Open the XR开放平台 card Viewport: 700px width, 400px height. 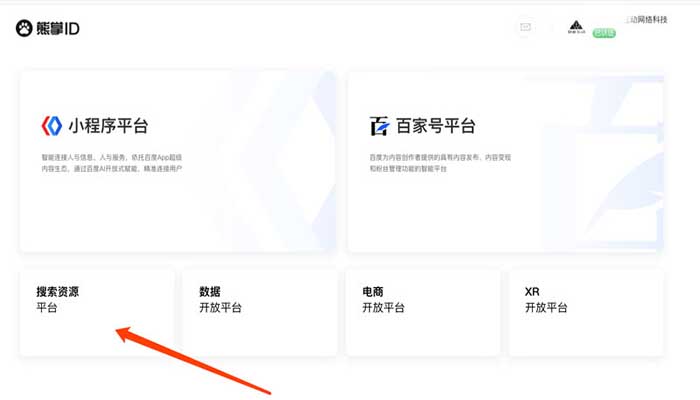(586, 312)
